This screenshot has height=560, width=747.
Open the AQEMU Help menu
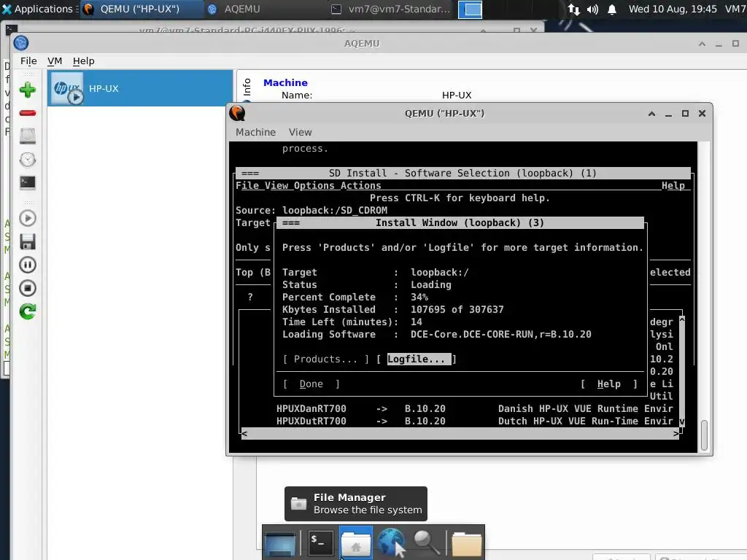point(83,61)
